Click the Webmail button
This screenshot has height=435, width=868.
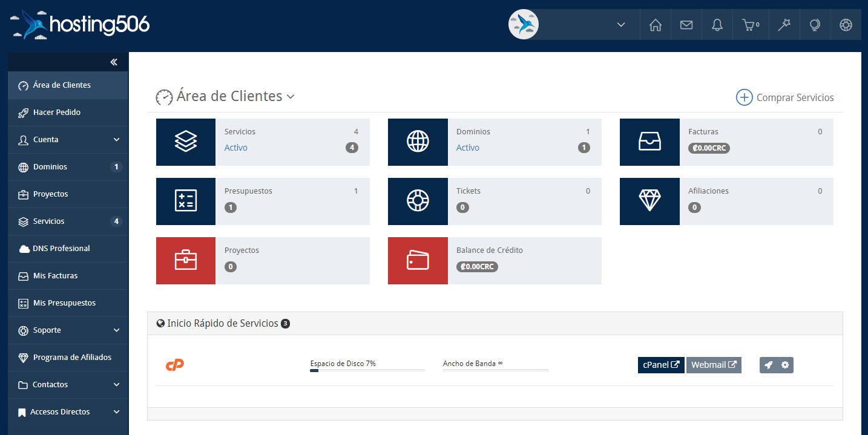coord(714,365)
